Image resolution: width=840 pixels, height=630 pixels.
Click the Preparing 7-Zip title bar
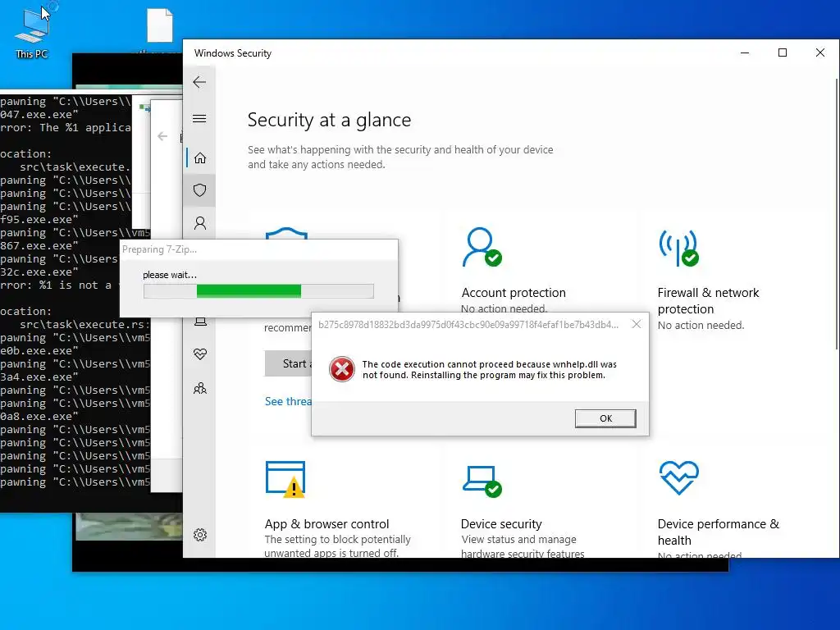coord(258,249)
